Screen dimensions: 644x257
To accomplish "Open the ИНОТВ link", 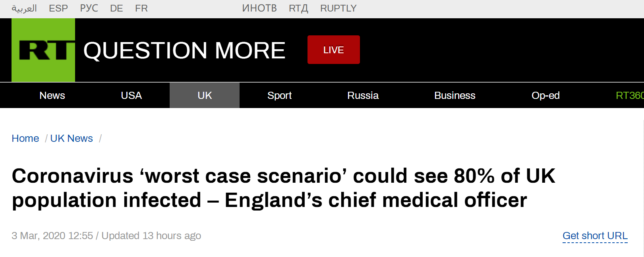I will tap(259, 8).
